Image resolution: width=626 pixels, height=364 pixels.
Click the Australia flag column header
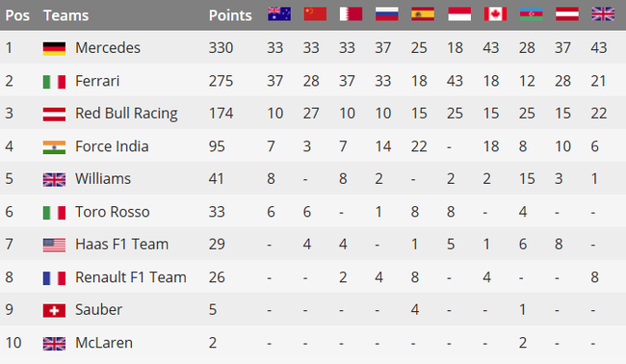279,14
